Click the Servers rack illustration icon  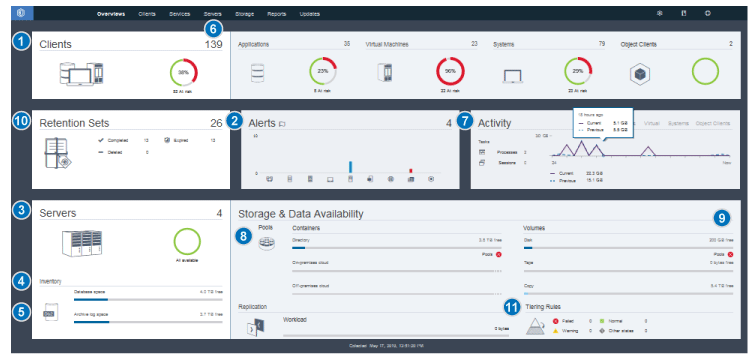click(82, 243)
